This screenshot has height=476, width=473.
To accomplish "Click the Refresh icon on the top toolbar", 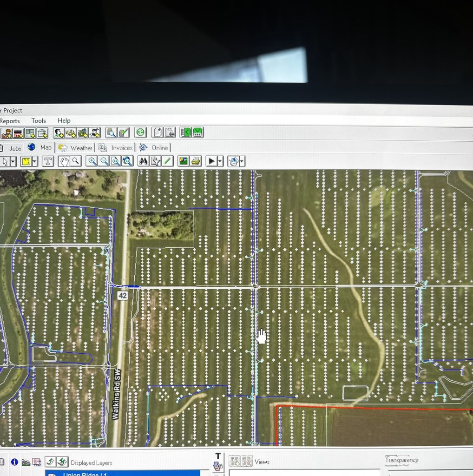I will [x=140, y=133].
